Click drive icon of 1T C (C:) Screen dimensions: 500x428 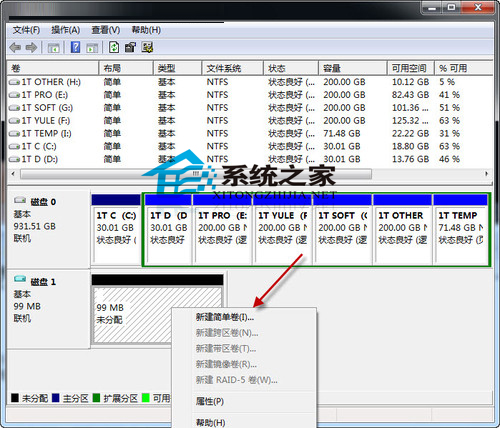(x=14, y=146)
